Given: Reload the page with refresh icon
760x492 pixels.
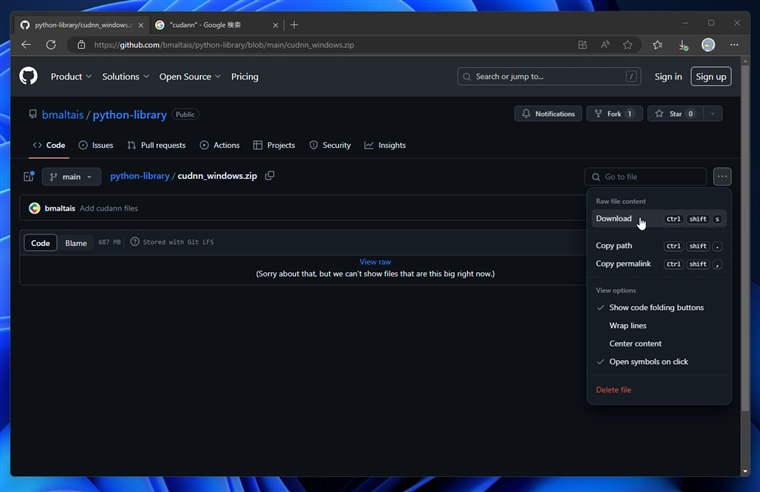Looking at the screenshot, I should (x=51, y=45).
